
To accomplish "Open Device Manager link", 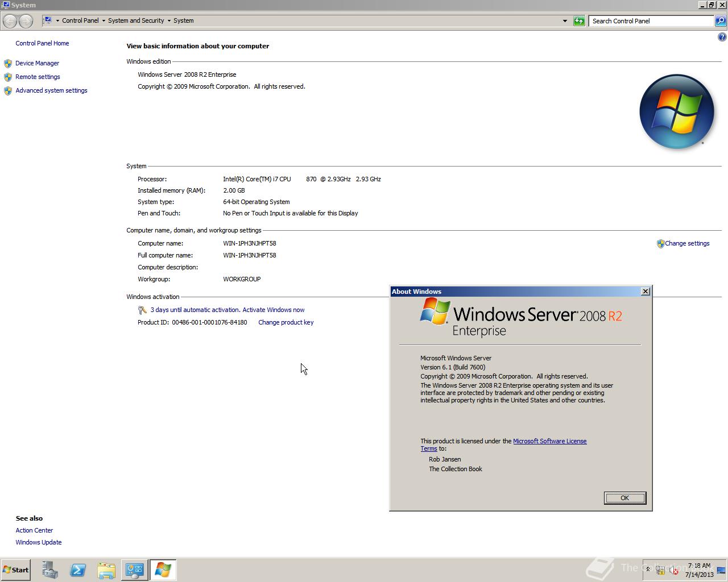I will point(37,63).
